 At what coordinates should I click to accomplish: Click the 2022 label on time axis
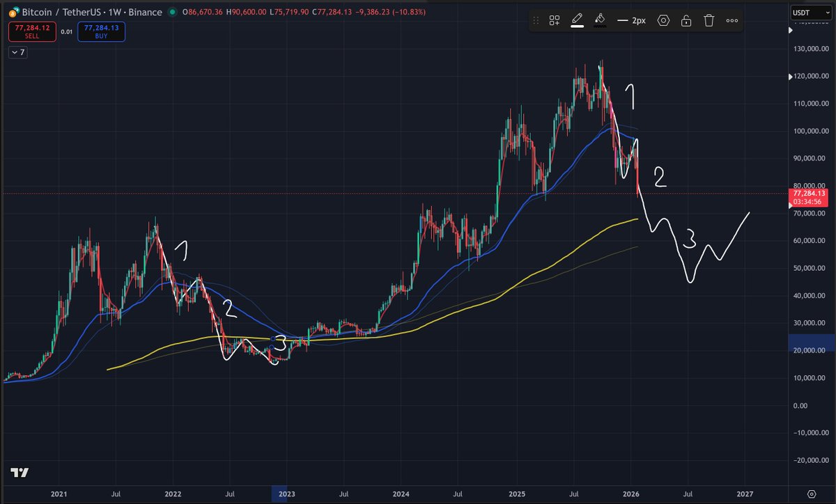(x=173, y=494)
